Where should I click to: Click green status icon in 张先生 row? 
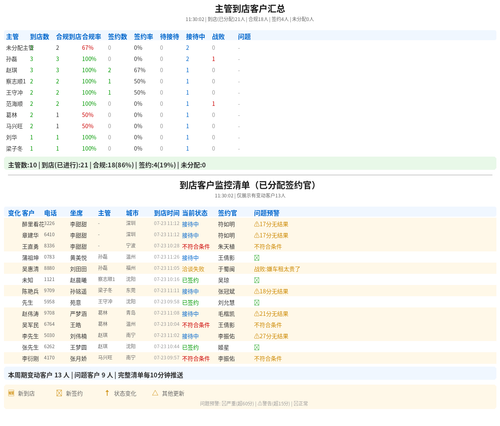257,347
